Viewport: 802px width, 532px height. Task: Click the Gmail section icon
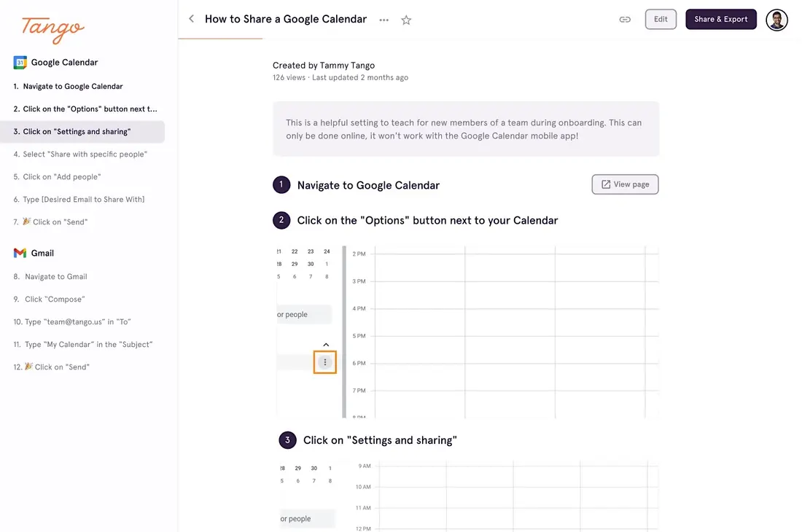(20, 253)
